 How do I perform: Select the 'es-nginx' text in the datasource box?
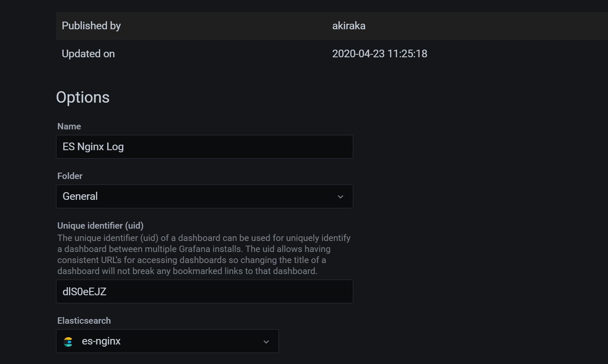pyautogui.click(x=101, y=341)
